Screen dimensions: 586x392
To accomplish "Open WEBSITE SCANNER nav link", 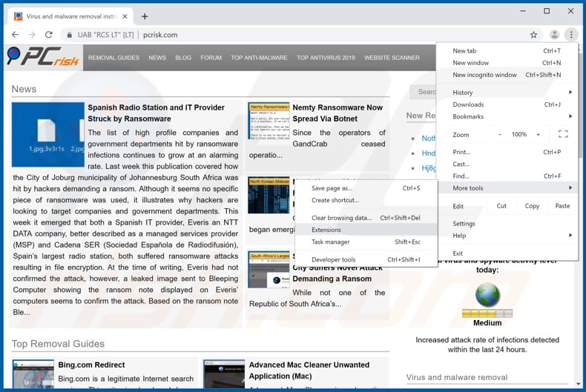I will (392, 58).
